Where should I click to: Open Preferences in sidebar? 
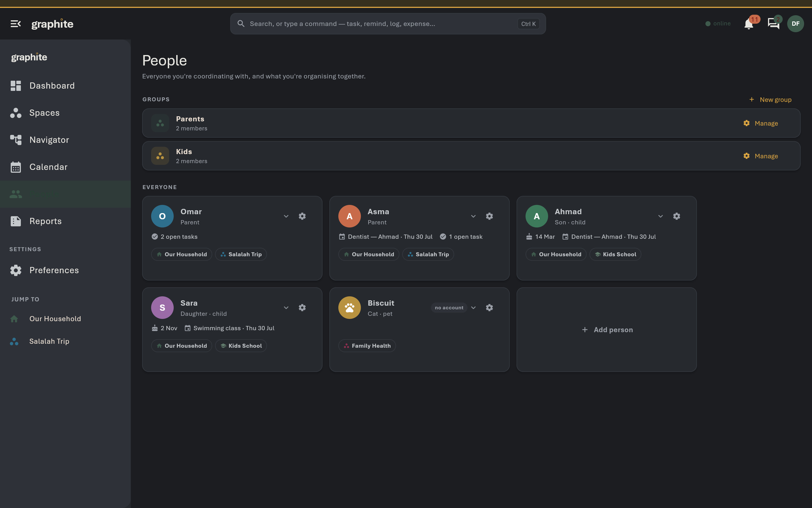point(65,270)
